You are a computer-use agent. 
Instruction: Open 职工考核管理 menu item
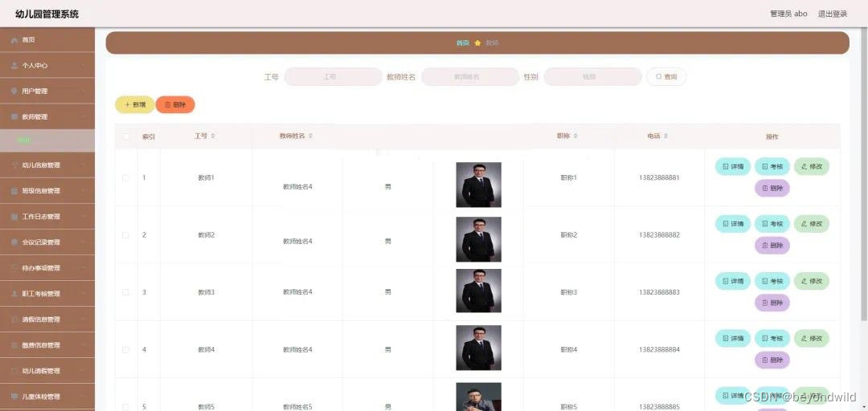click(x=47, y=294)
